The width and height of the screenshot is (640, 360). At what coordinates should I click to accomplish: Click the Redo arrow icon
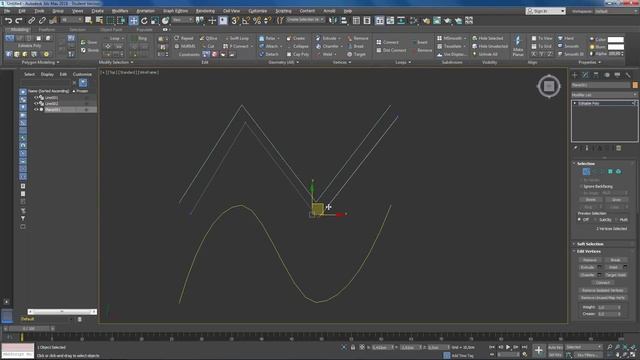tap(19, 20)
